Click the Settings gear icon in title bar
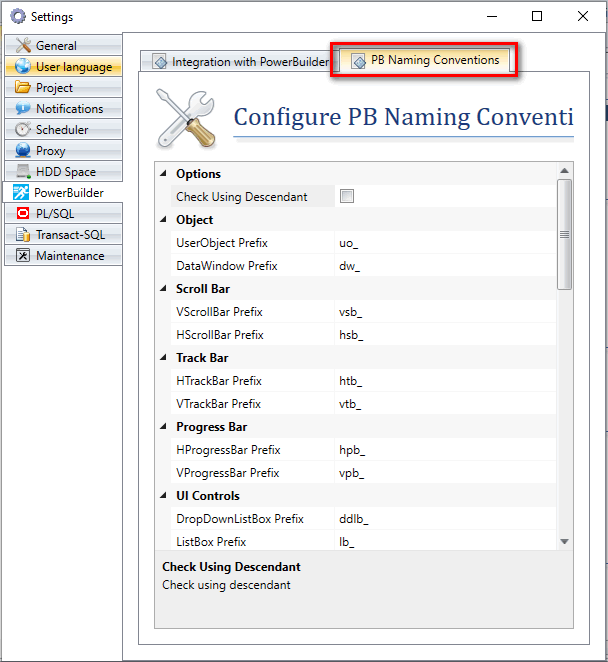The width and height of the screenshot is (608, 662). click(18, 16)
